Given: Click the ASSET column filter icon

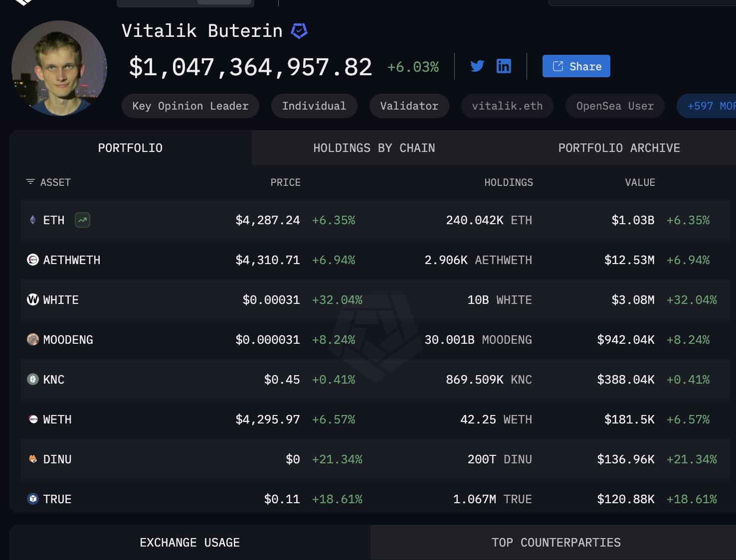Looking at the screenshot, I should coord(30,182).
